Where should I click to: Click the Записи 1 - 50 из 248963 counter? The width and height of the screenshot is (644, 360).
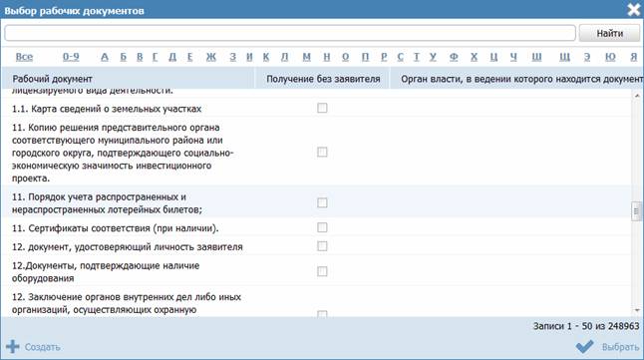tap(586, 326)
